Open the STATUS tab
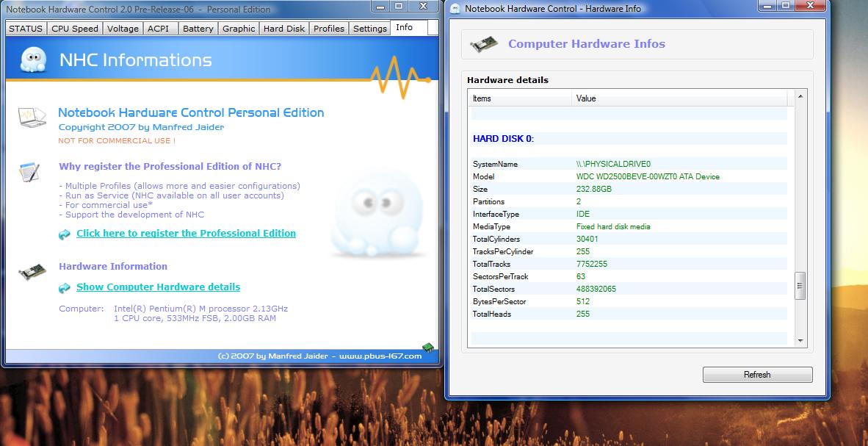The width and height of the screenshot is (868, 446). pos(26,28)
